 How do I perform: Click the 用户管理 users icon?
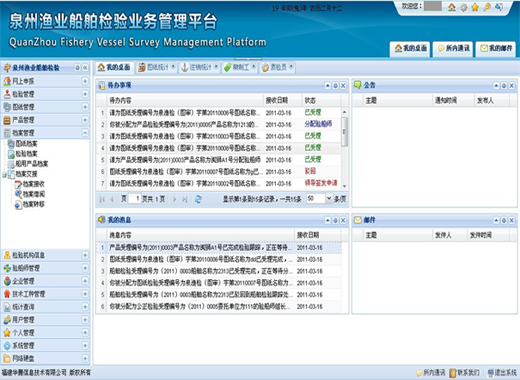pos(7,320)
